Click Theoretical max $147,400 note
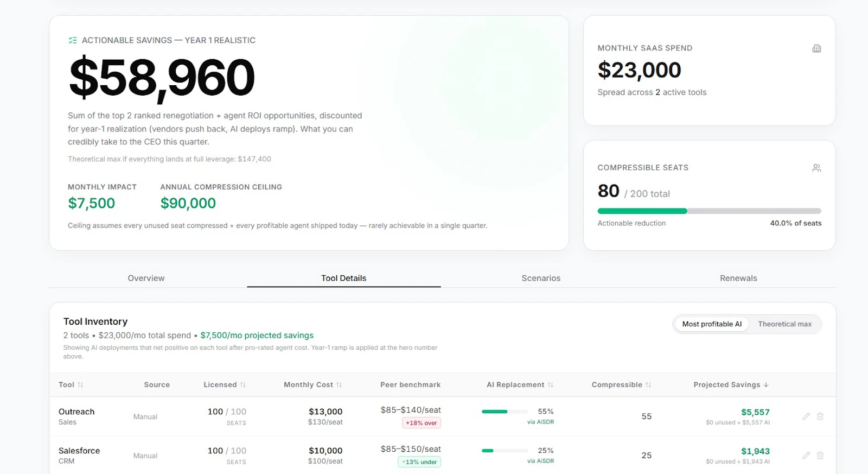 [x=169, y=159]
